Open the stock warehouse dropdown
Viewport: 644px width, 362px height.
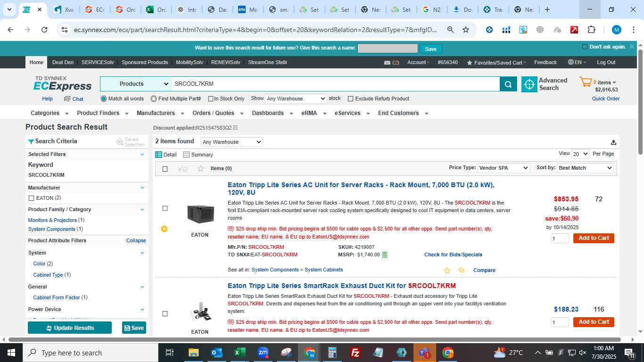pos(296,99)
